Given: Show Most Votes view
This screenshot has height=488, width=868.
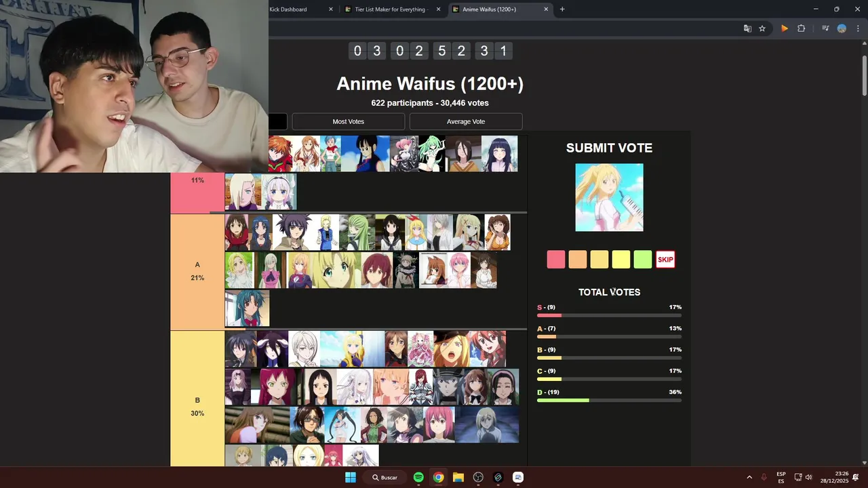Looking at the screenshot, I should click(349, 121).
